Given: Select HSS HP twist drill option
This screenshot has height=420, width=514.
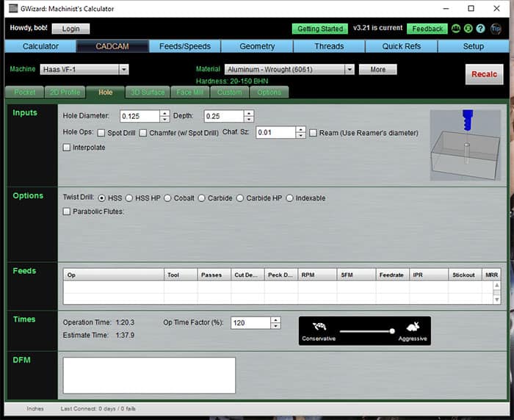Looking at the screenshot, I should point(129,198).
